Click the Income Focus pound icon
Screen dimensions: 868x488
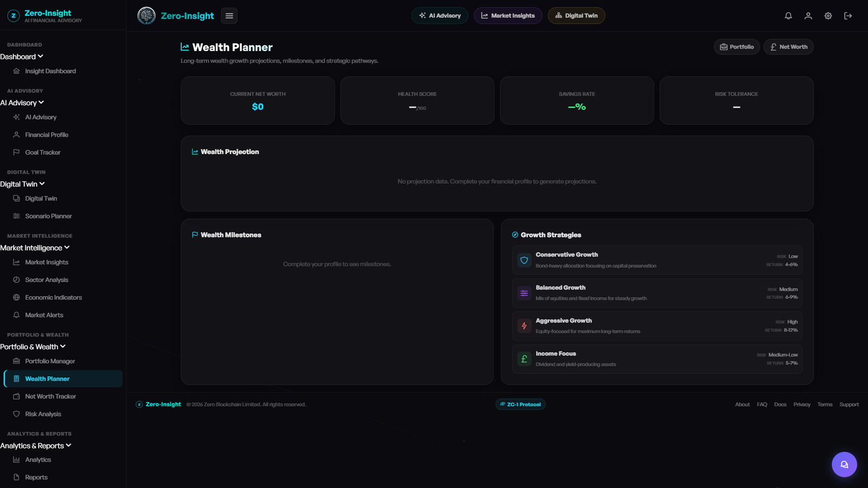pyautogui.click(x=524, y=359)
